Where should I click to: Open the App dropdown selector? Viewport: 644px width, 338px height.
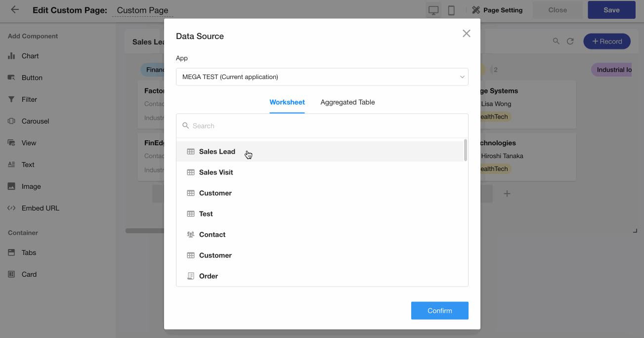pyautogui.click(x=322, y=77)
